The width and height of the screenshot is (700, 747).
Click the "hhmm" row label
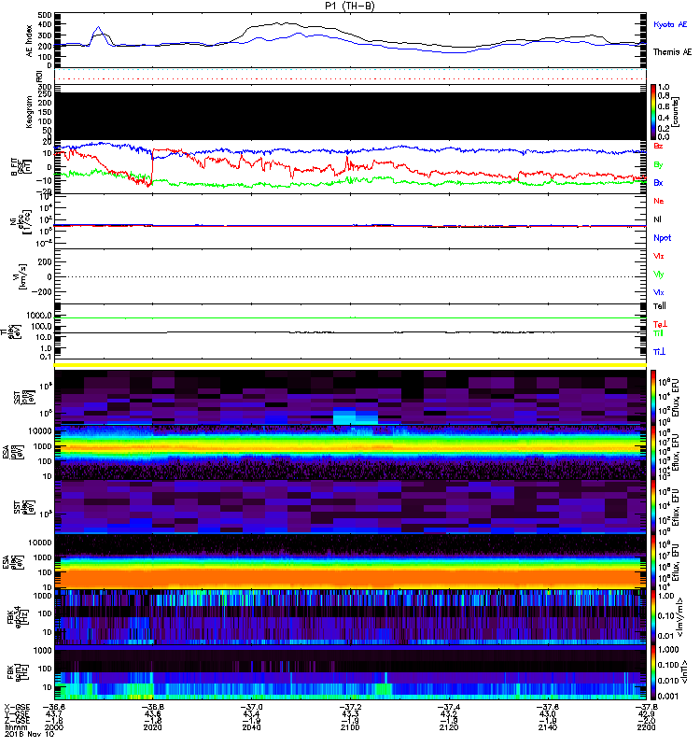tap(15, 727)
